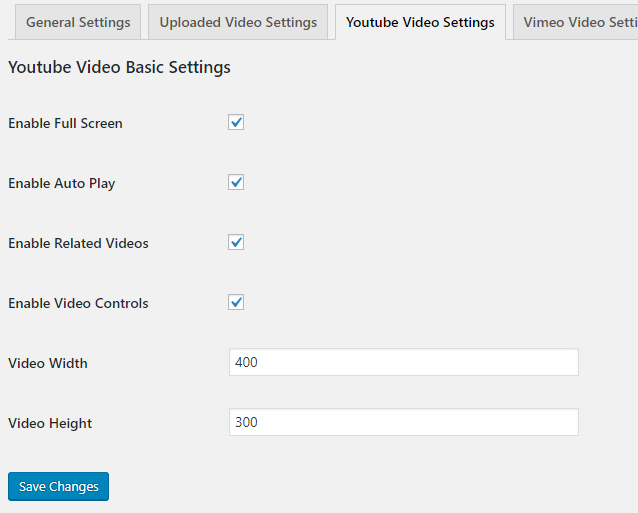Click the Video Width input field
The height and width of the screenshot is (513, 638).
403,362
